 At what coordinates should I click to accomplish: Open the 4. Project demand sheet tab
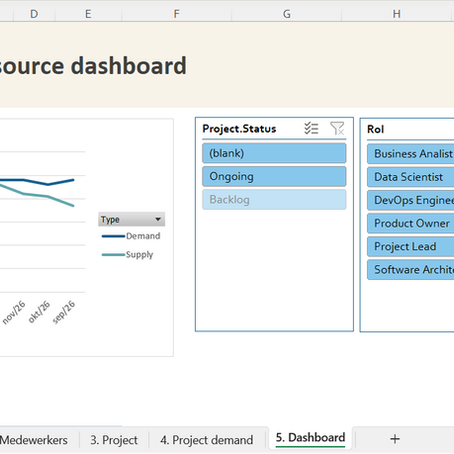(207, 440)
